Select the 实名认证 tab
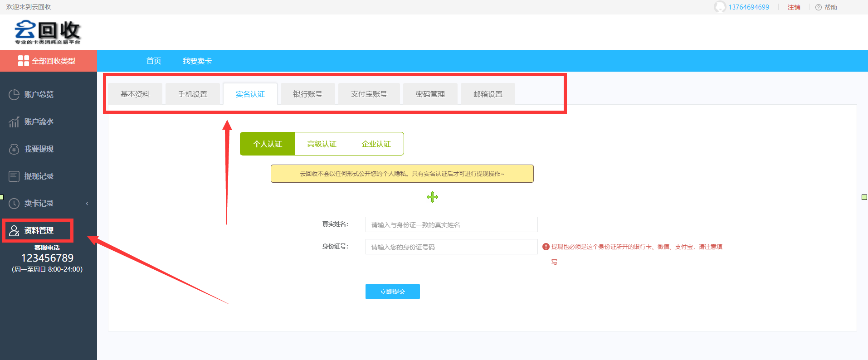This screenshot has height=360, width=868. pos(250,94)
